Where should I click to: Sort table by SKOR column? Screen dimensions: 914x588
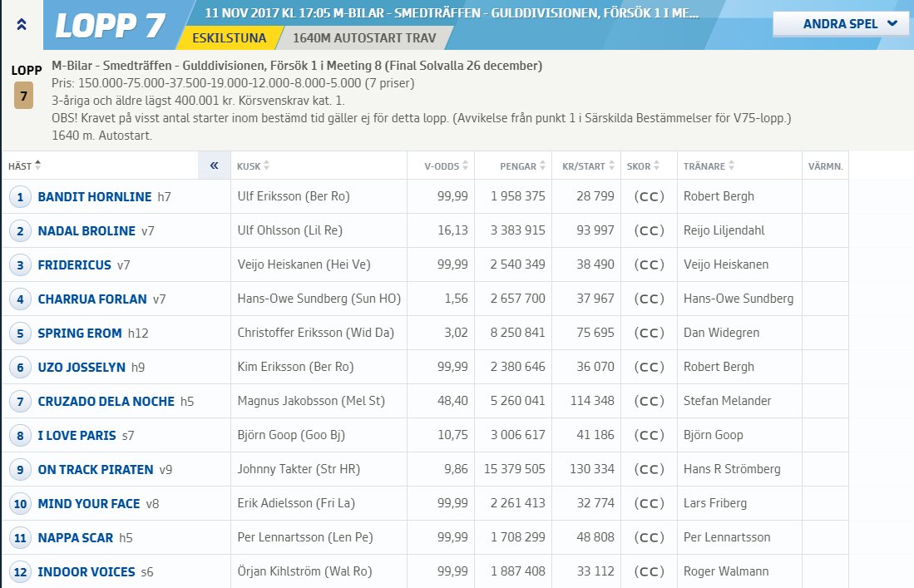click(643, 166)
